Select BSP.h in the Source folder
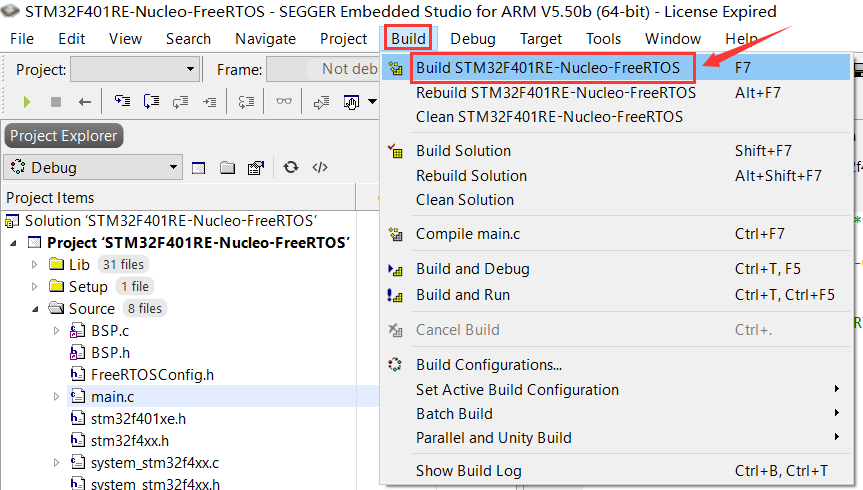 110,353
